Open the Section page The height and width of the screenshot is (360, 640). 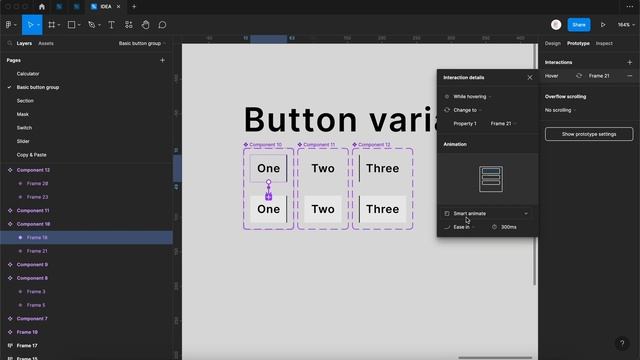[x=25, y=101]
